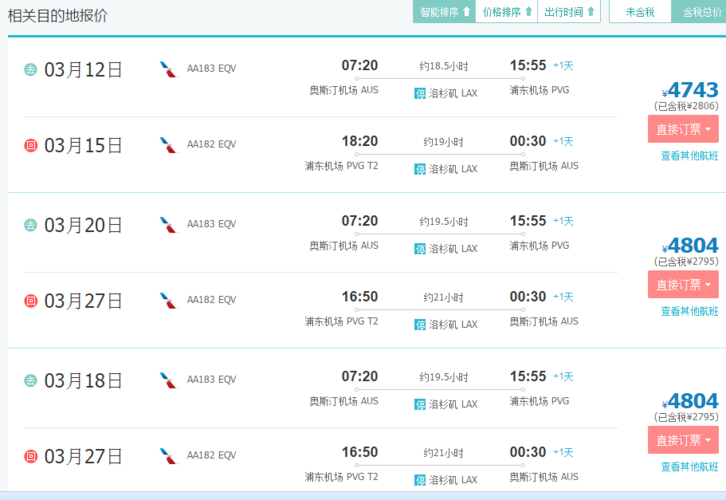Sort flights by 价格排序
The image size is (726, 500).
506,12
